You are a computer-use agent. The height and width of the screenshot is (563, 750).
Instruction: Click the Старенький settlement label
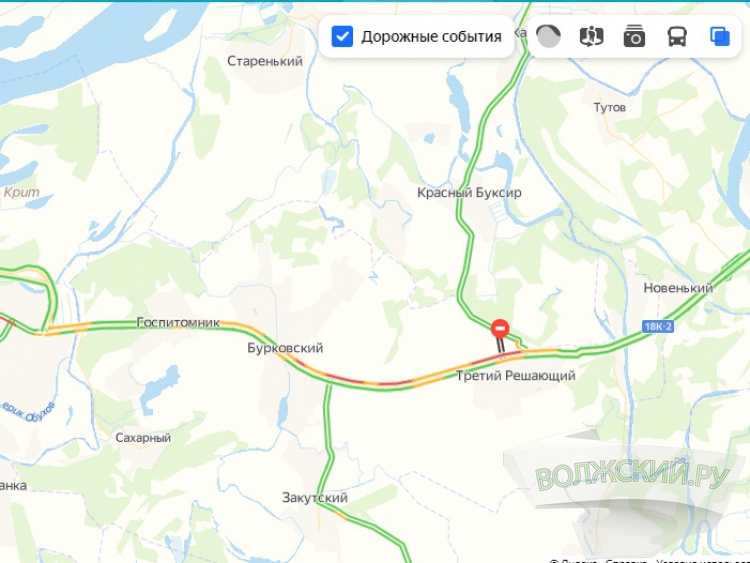(x=265, y=61)
